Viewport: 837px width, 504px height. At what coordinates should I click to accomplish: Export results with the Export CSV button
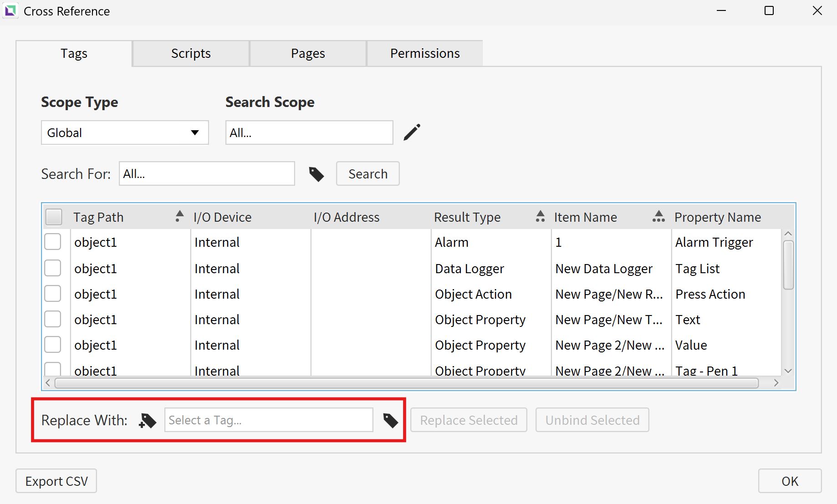56,481
